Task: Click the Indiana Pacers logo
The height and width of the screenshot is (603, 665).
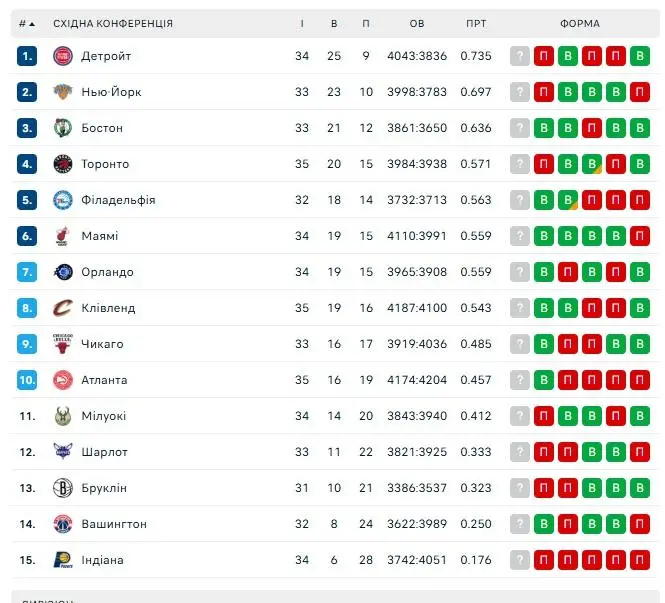Action: pos(63,560)
